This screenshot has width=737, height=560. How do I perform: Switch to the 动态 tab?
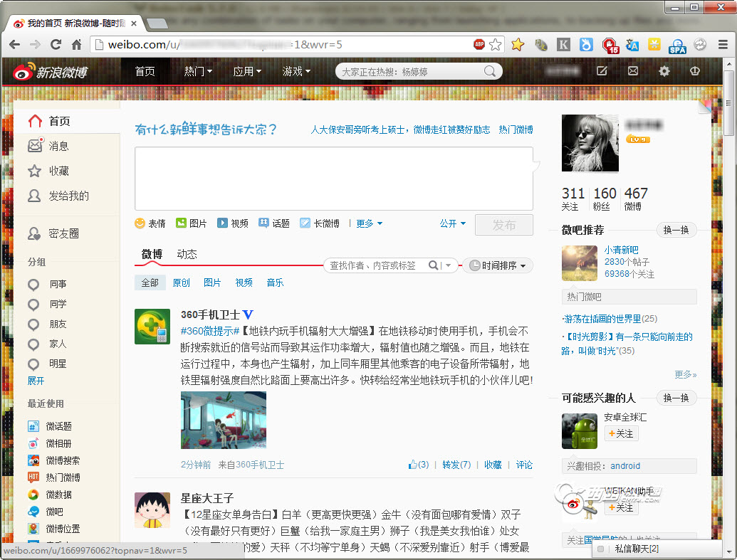tap(187, 254)
